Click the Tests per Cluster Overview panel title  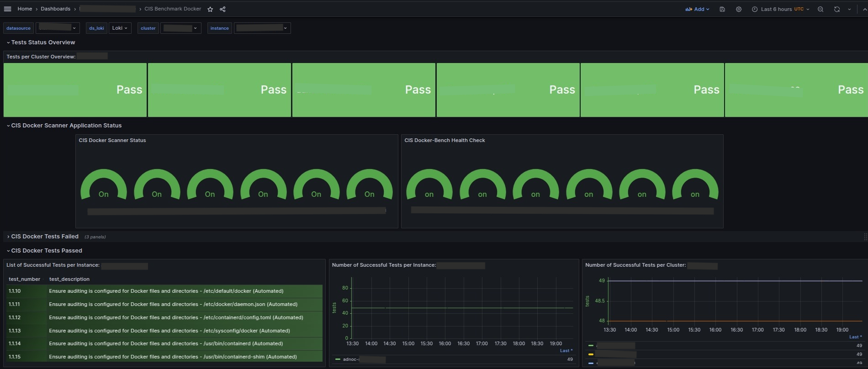[41, 57]
